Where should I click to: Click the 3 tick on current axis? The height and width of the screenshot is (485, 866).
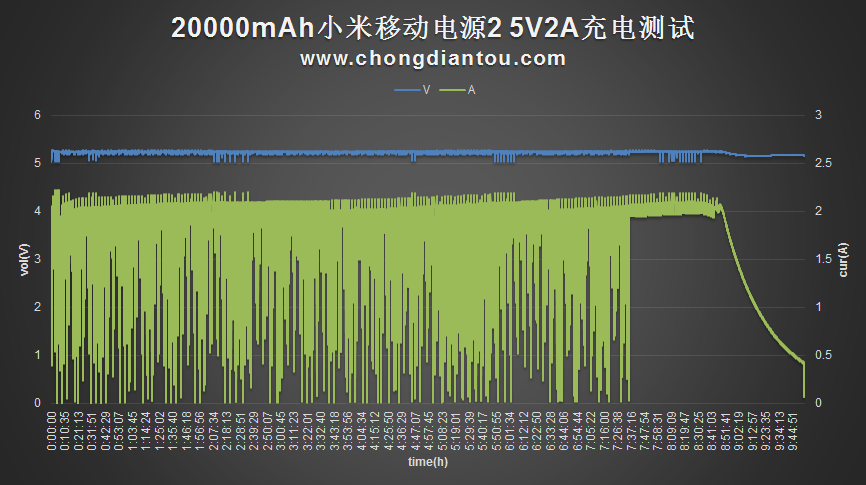coord(818,115)
